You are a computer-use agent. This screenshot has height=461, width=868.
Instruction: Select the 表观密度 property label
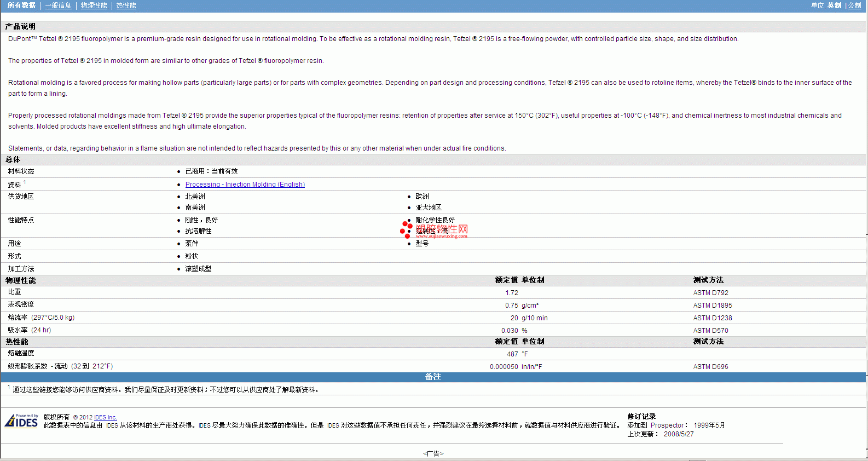pyautogui.click(x=21, y=304)
